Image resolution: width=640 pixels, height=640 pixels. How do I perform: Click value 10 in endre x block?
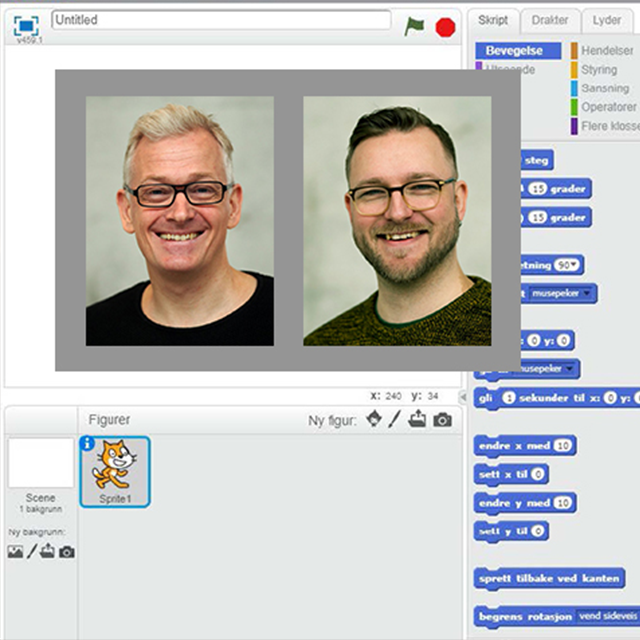563,446
